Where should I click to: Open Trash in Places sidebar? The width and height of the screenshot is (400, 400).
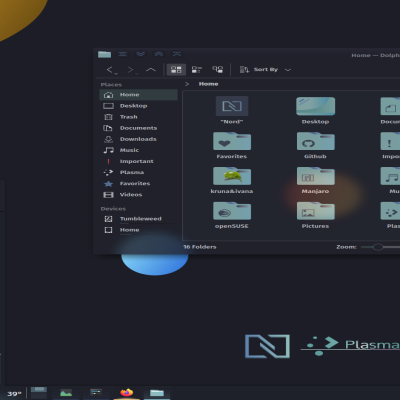138,117
